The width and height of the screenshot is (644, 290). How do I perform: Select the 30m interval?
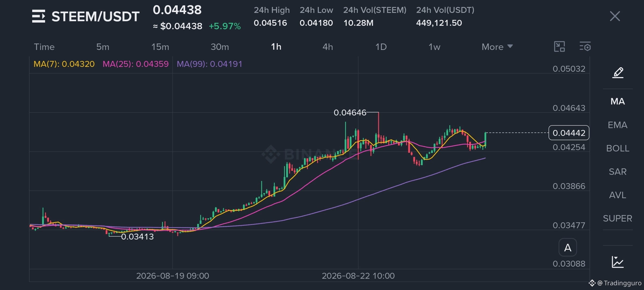coord(220,47)
